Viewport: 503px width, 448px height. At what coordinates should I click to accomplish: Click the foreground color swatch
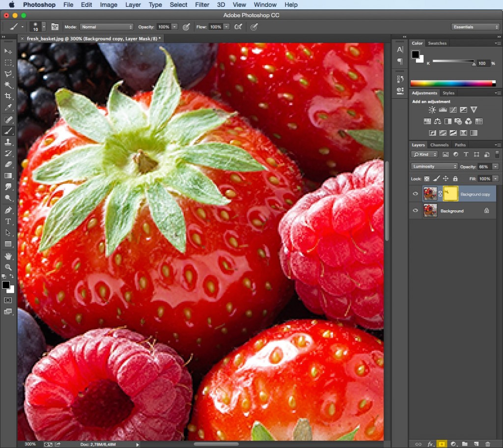6,284
